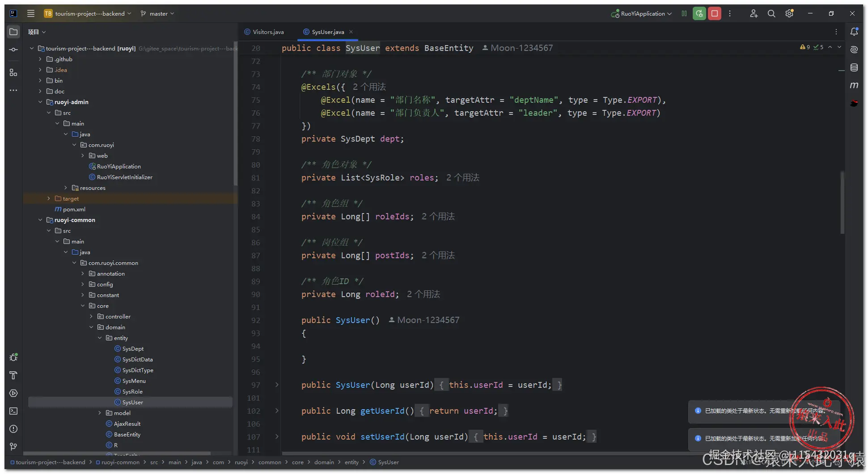This screenshot has height=474, width=868.
Task: Click SysUser in breadcrumb bar
Action: [385, 462]
